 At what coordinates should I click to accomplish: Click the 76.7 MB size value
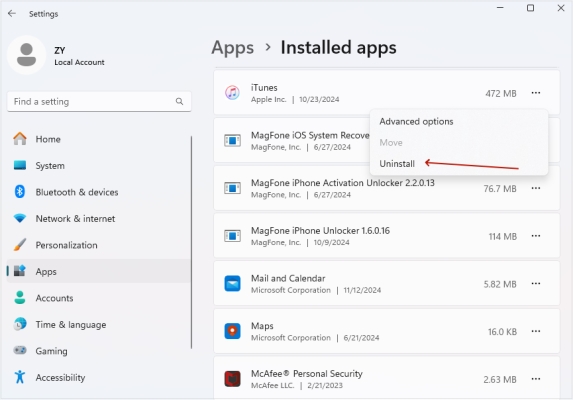(500, 189)
